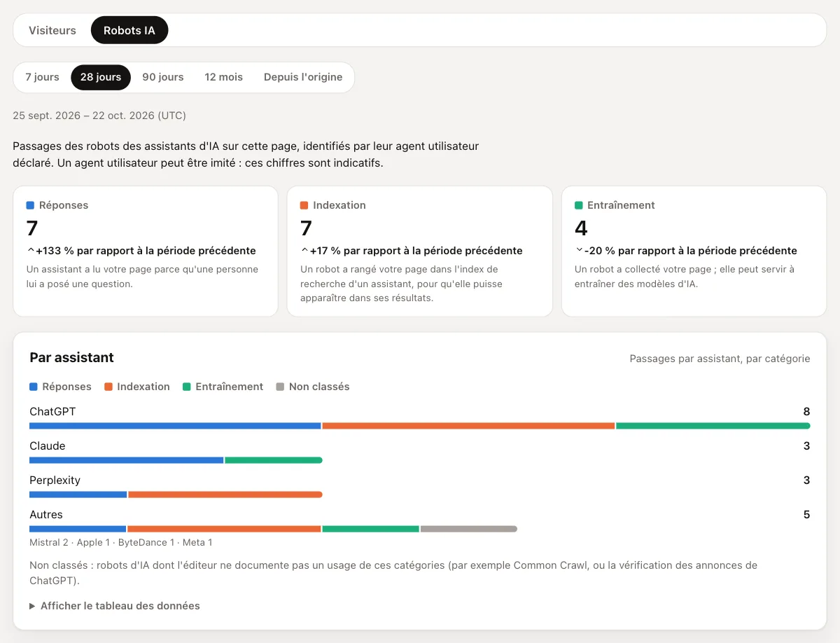
Task: Click the Indexation legend entry in Par assistant
Action: point(137,387)
